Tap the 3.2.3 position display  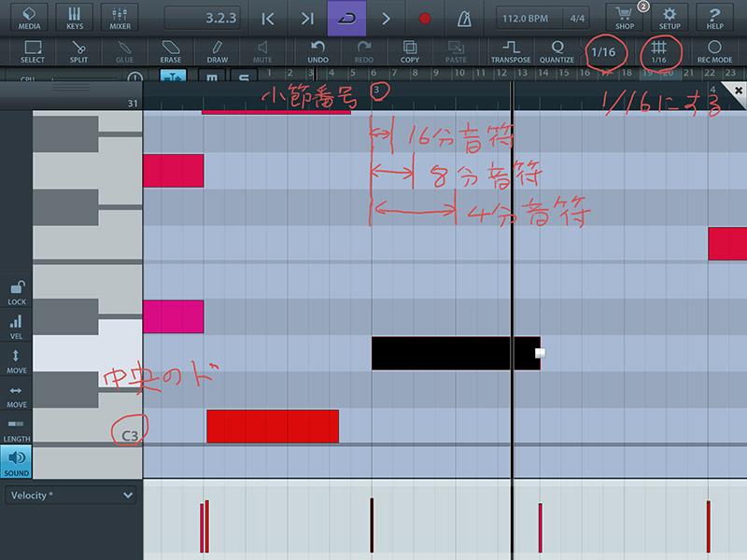(203, 18)
